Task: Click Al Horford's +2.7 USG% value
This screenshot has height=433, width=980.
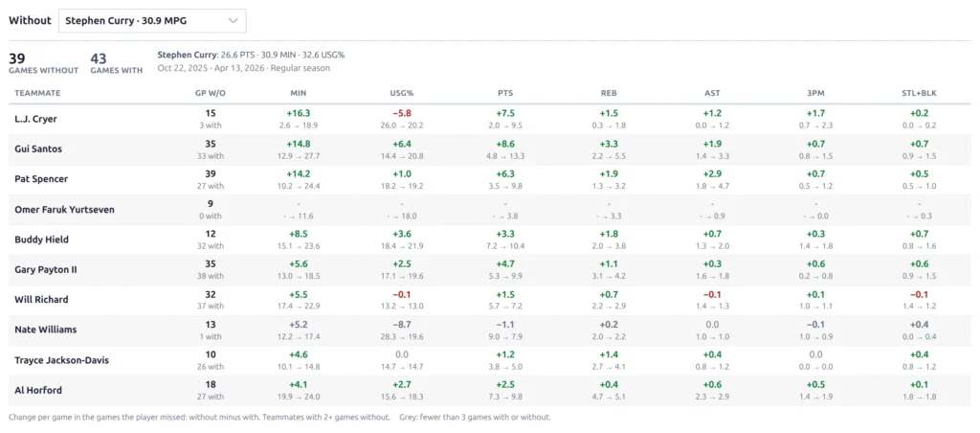Action: click(402, 384)
